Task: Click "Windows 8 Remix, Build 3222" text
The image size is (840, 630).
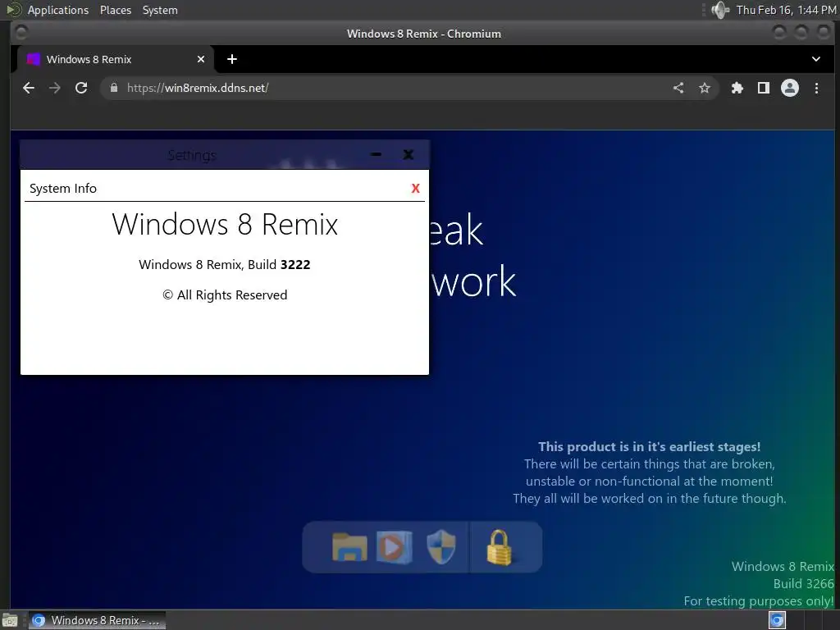Action: click(x=225, y=265)
